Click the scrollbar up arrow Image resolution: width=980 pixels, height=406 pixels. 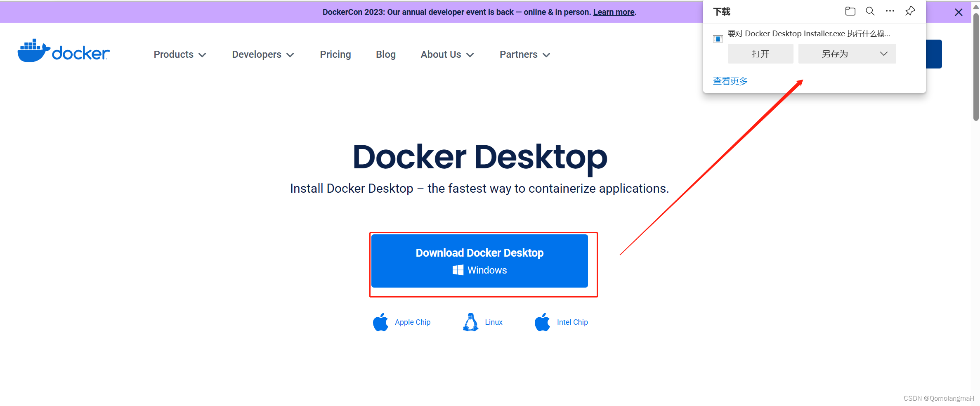tap(975, 6)
